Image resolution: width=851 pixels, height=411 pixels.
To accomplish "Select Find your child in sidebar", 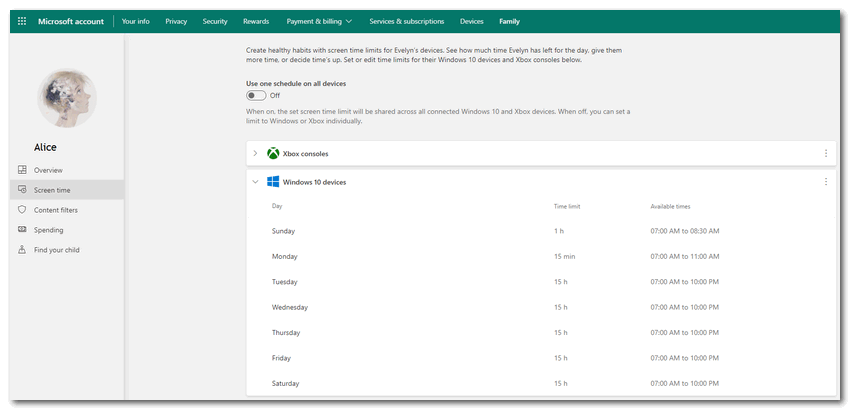I will click(x=67, y=250).
